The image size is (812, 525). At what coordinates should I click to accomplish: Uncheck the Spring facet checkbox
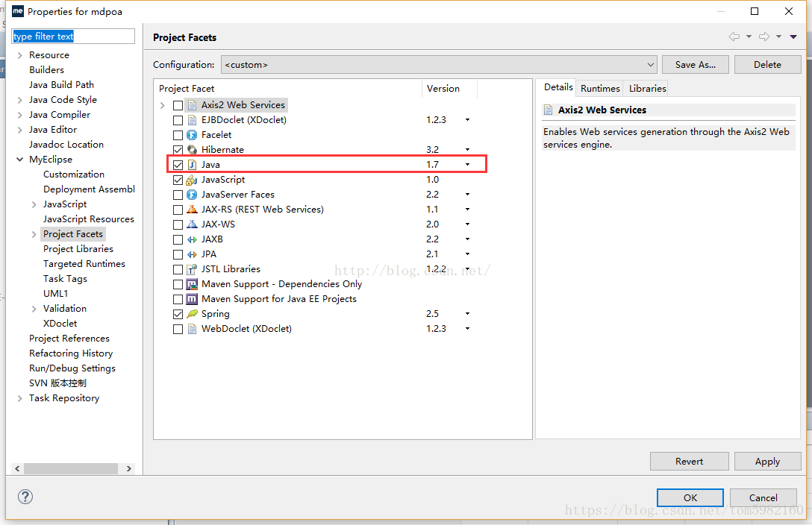(178, 314)
